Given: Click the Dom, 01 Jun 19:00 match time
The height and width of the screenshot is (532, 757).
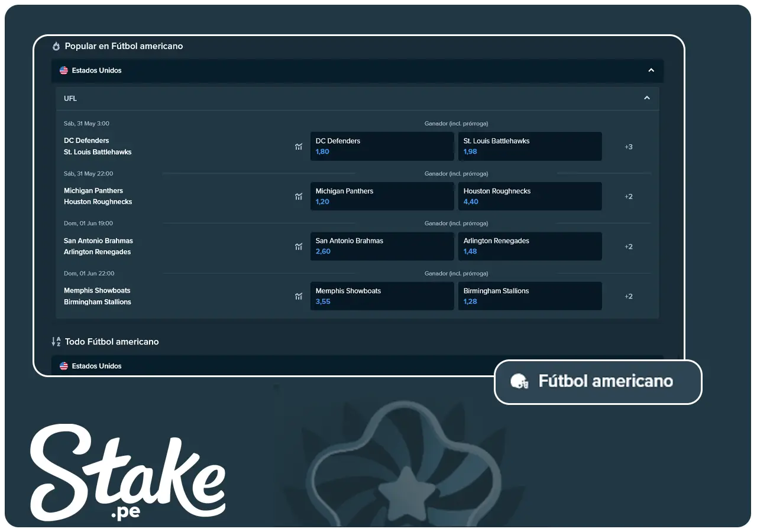Looking at the screenshot, I should tap(88, 223).
